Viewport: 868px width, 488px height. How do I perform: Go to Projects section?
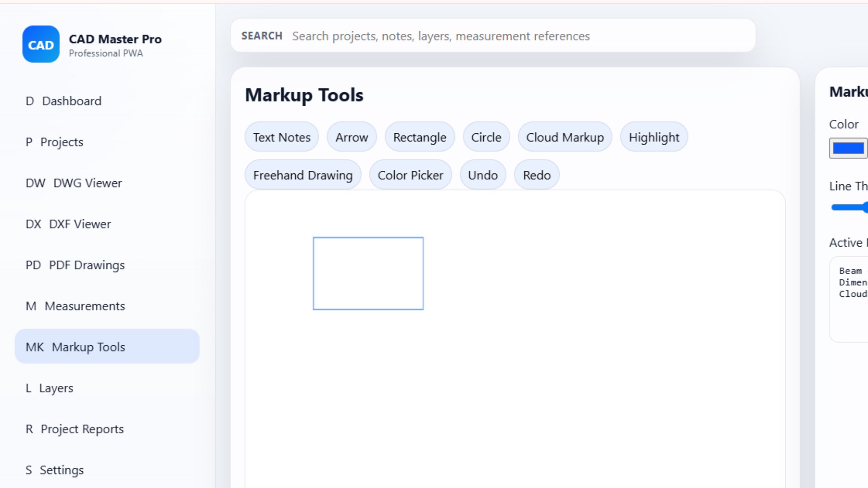pos(107,142)
